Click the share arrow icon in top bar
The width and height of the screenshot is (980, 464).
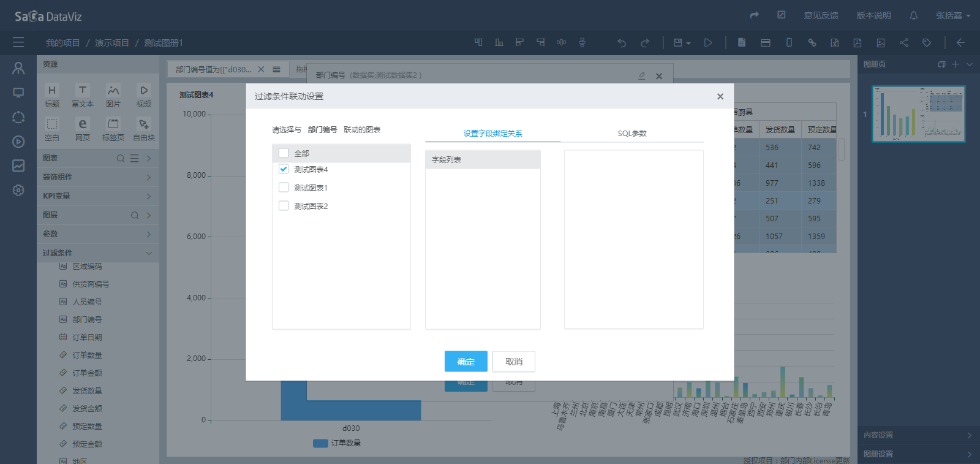755,15
